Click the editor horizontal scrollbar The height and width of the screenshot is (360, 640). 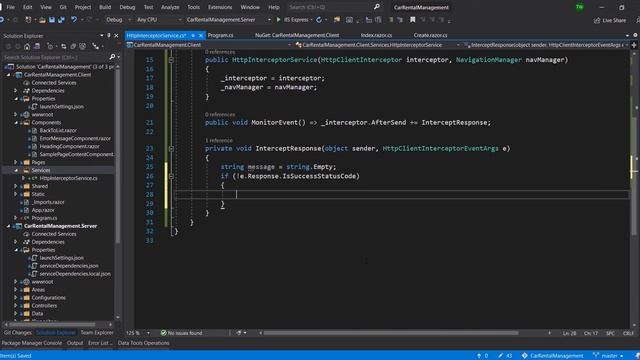coord(391,333)
